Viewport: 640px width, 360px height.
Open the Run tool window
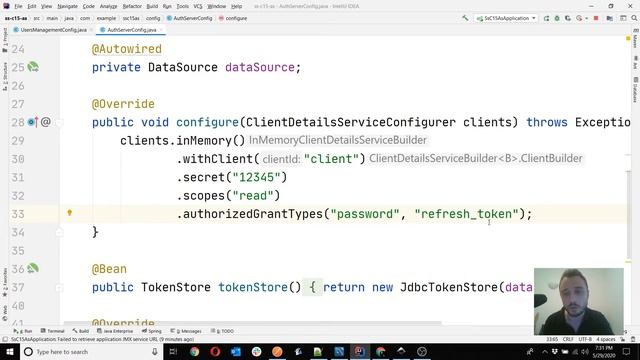tap(23, 331)
